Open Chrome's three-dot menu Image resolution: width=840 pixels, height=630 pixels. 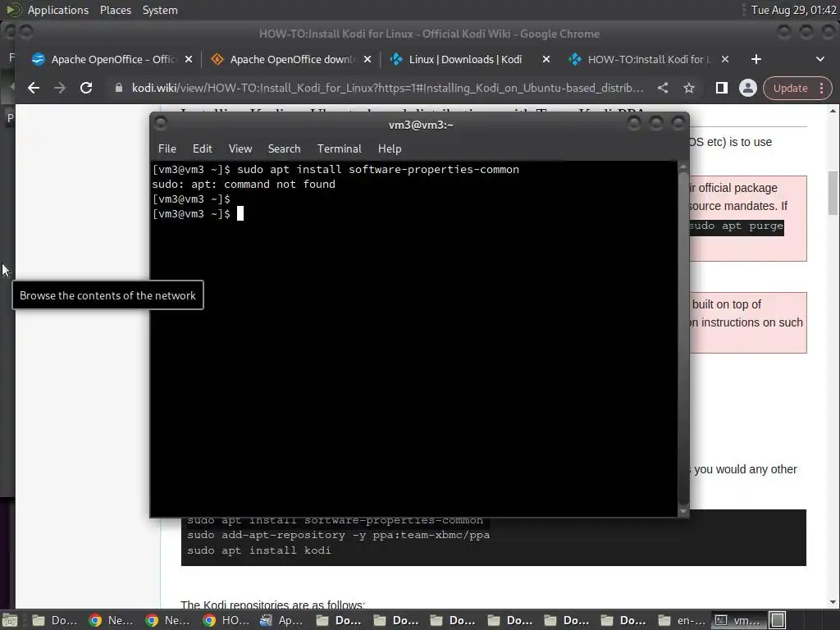pos(822,89)
